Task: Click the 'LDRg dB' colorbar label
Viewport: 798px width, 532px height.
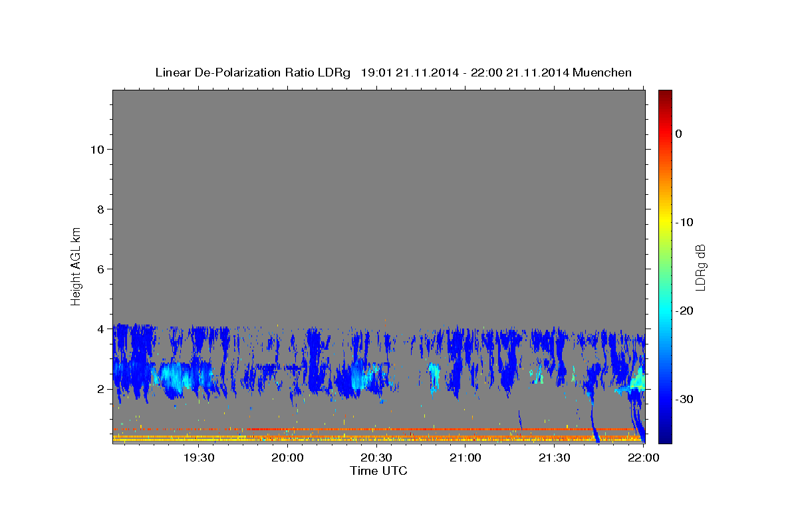Action: [700, 266]
